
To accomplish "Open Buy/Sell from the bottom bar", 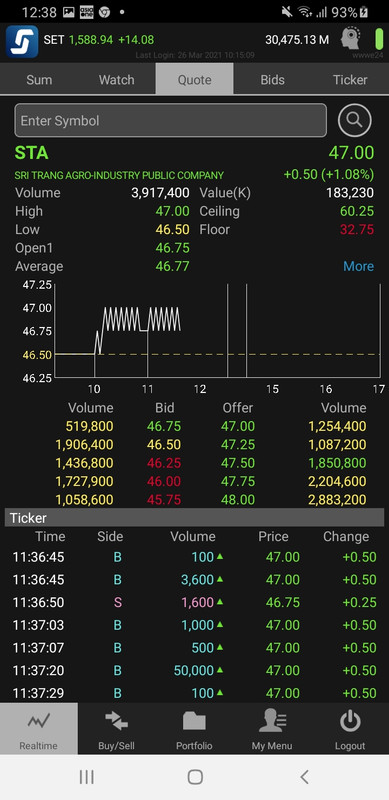I will point(116,729).
